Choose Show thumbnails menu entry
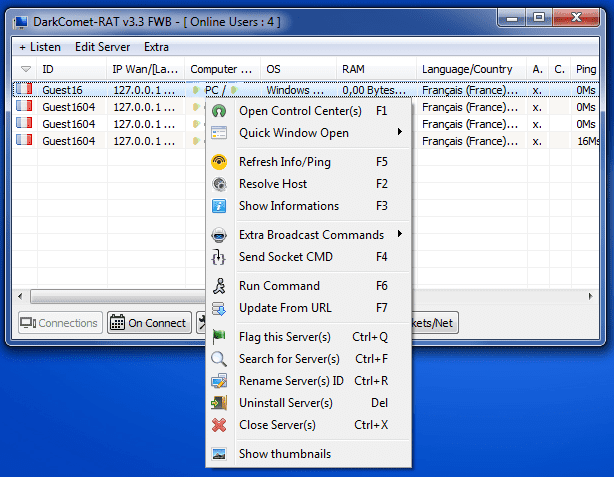The width and height of the screenshot is (614, 477). (309, 454)
